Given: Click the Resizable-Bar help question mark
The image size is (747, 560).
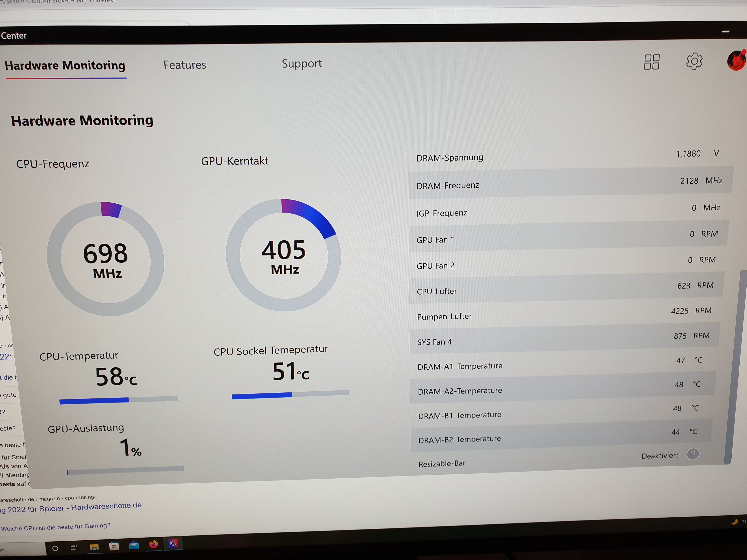Looking at the screenshot, I should point(693,454).
